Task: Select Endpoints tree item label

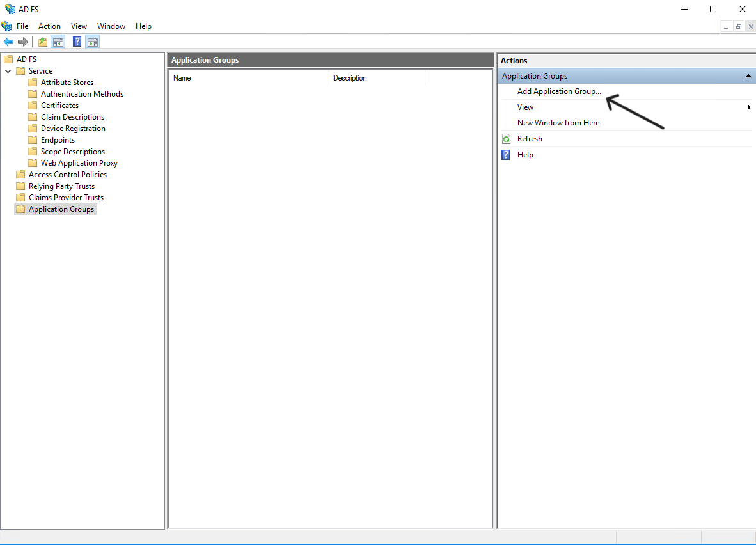Action: [58, 140]
